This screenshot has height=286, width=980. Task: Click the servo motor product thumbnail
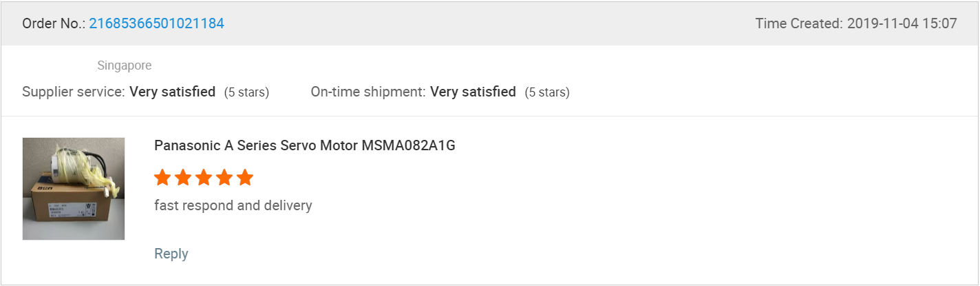(x=74, y=189)
